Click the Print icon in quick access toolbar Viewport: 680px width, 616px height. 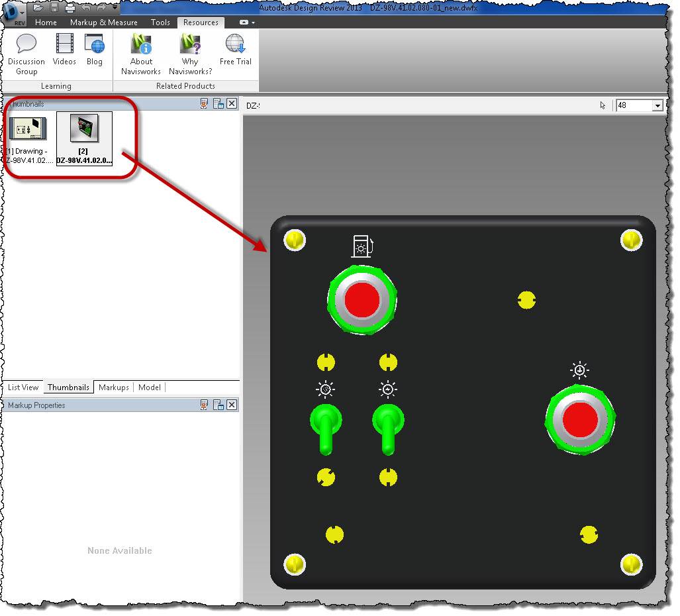pyautogui.click(x=70, y=8)
